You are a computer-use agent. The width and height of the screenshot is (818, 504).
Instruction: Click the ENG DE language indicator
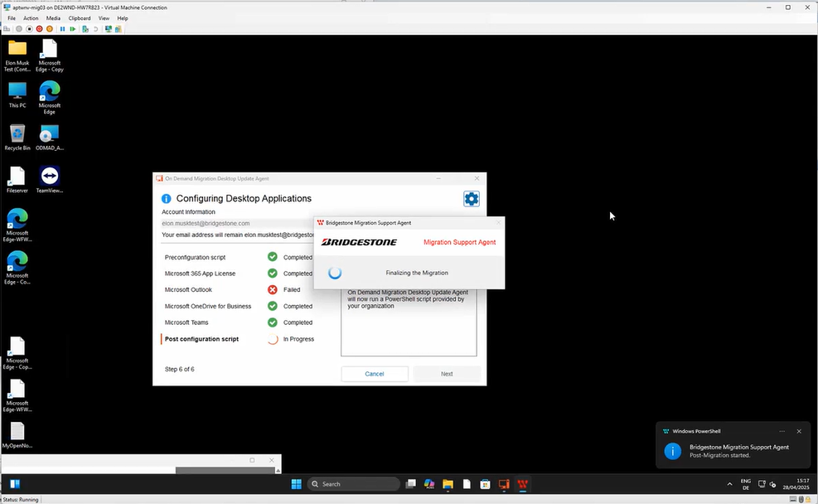tap(746, 485)
